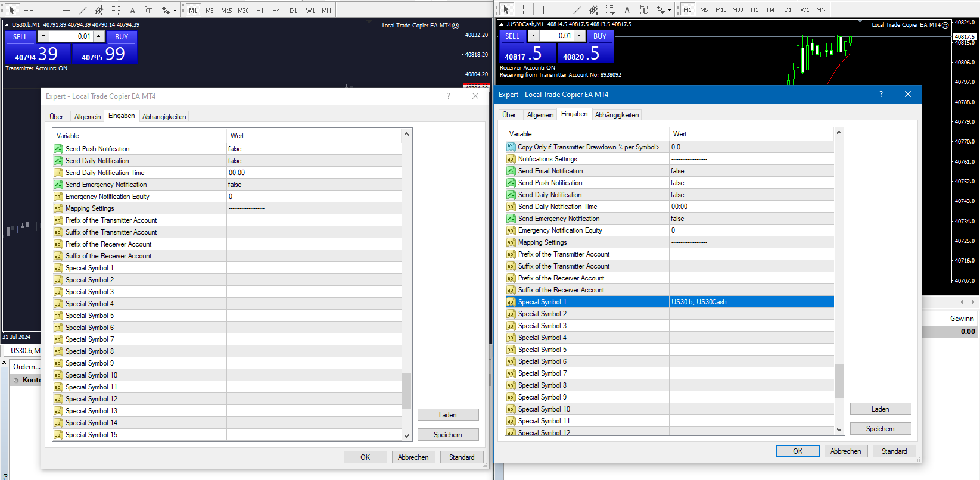Pick the vertical line tool above the .US30Cash chart
The image size is (980, 480).
point(543,10)
